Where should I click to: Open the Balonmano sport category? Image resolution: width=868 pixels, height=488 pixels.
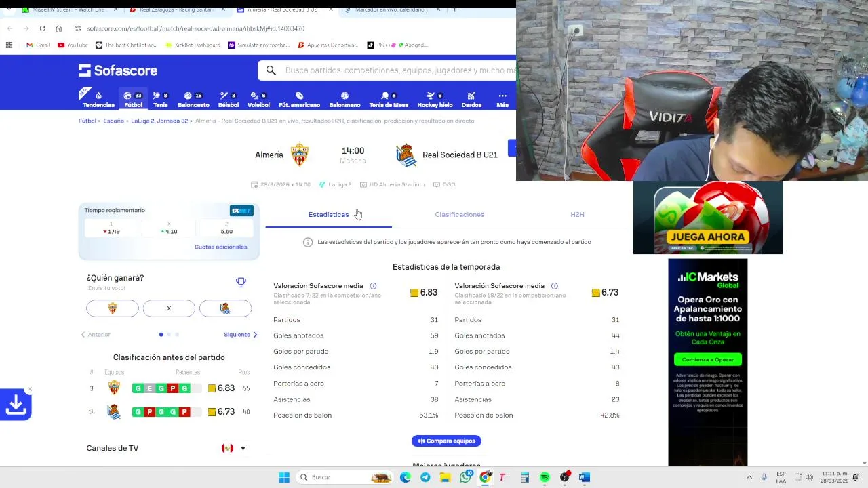click(344, 100)
